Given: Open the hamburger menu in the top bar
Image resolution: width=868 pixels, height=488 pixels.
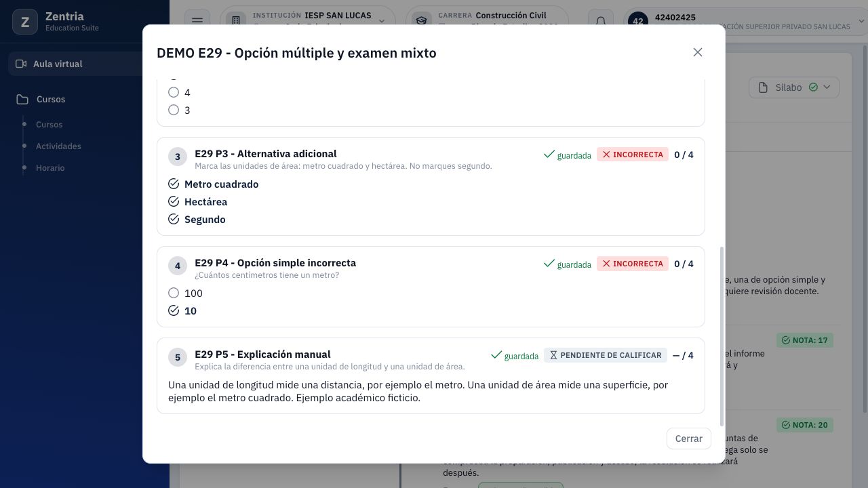Looking at the screenshot, I should point(197,21).
